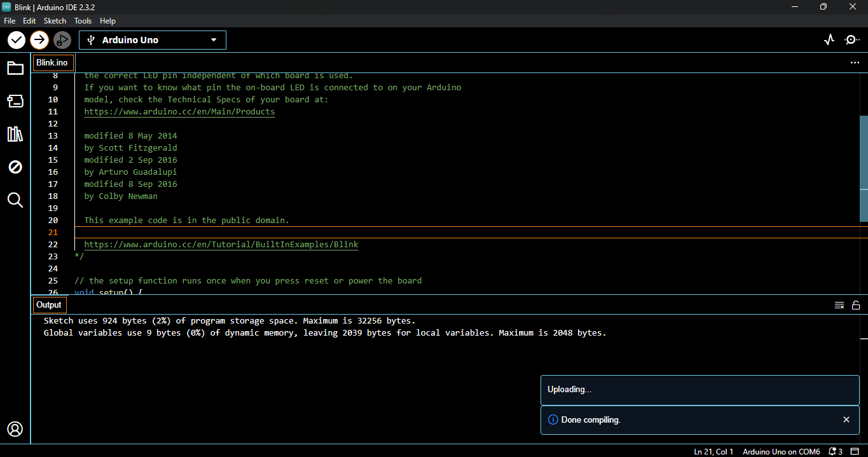Open the Sketchbook folder panel
The width and height of the screenshot is (868, 457).
point(15,68)
